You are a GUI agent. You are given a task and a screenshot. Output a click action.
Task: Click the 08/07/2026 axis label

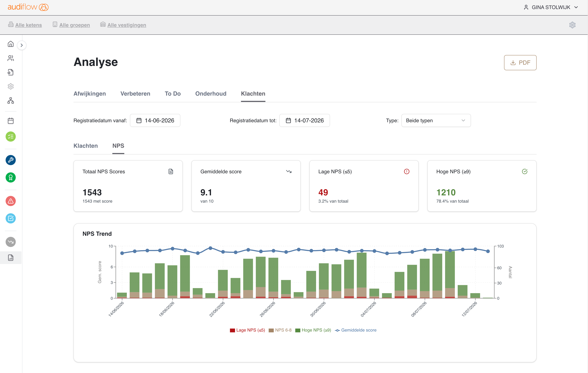point(419,309)
